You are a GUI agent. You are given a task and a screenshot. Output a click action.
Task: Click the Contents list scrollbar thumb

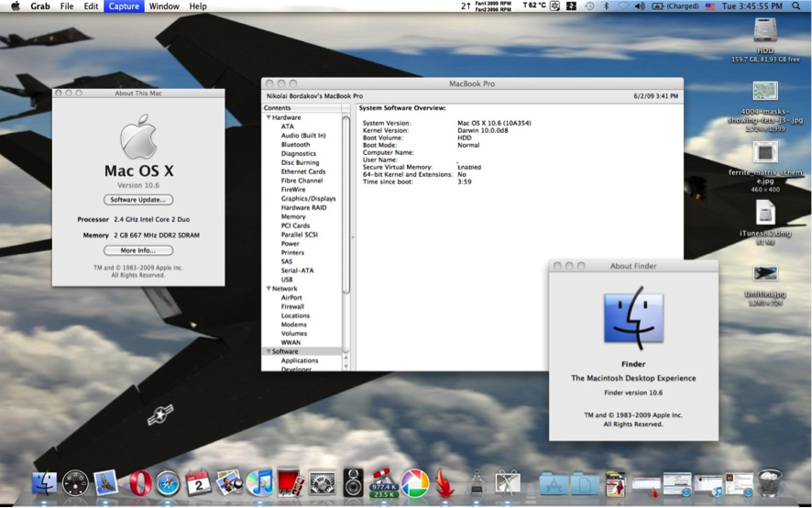pos(346,204)
